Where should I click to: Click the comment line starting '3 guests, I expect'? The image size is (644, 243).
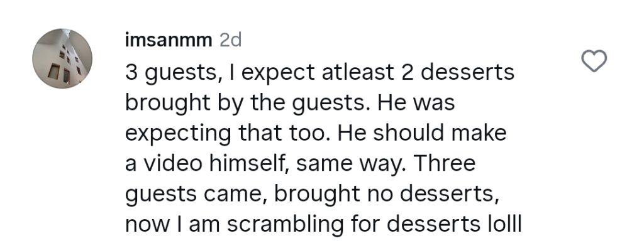coord(319,73)
